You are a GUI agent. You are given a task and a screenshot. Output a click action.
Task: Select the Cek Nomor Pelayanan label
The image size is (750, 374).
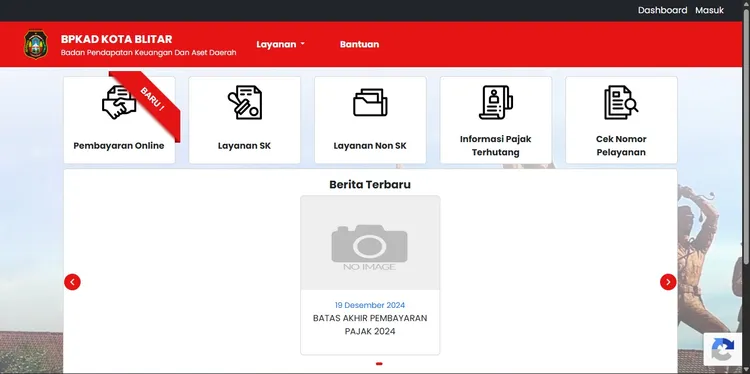(621, 146)
